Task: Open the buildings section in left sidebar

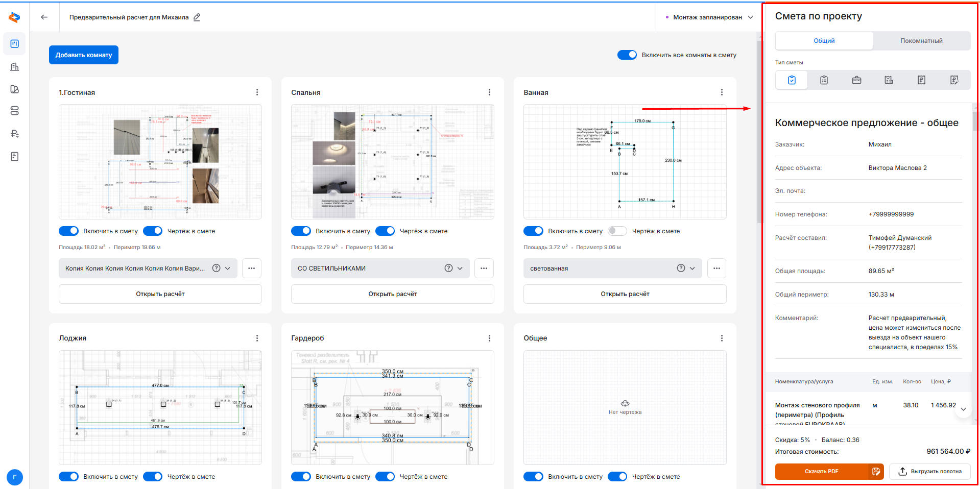Action: click(14, 67)
